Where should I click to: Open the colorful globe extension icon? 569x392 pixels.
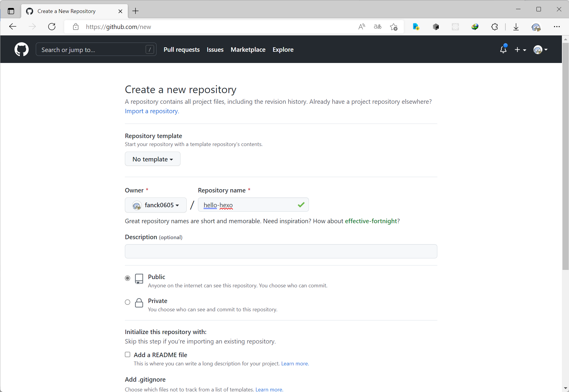tap(475, 27)
